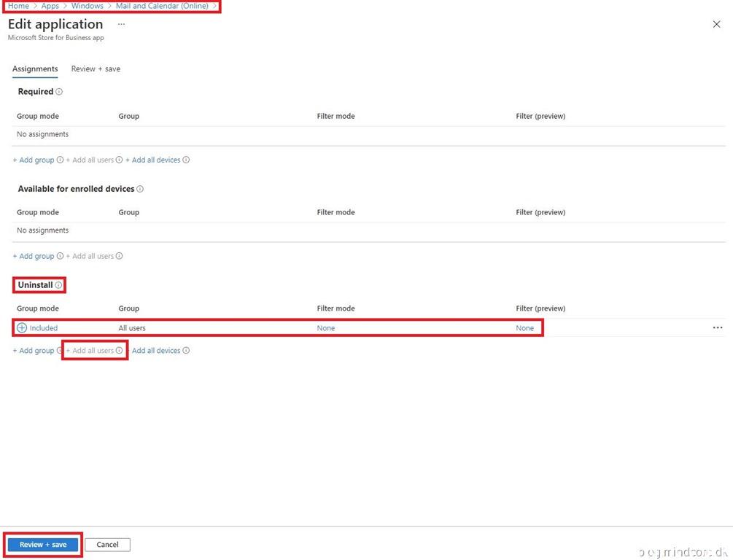
Task: Click info icon next to Required heading
Action: click(x=59, y=92)
